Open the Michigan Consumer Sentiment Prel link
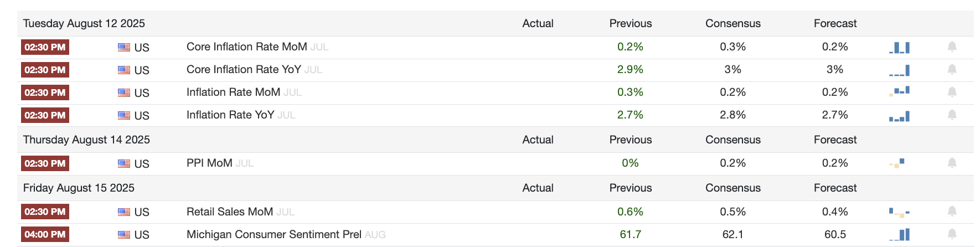This screenshot has height=247, width=980. pyautogui.click(x=274, y=235)
